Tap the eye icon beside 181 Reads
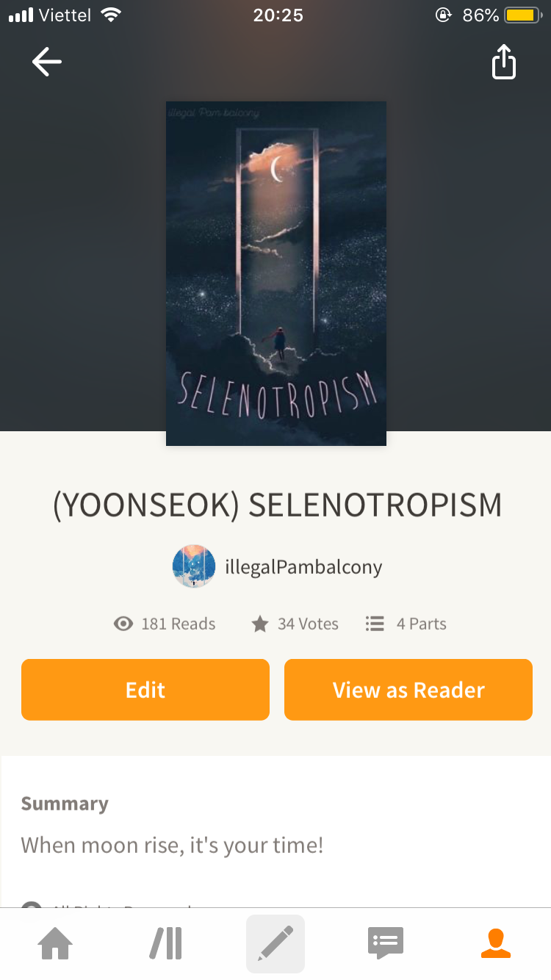Image resolution: width=551 pixels, height=980 pixels. [x=123, y=624]
